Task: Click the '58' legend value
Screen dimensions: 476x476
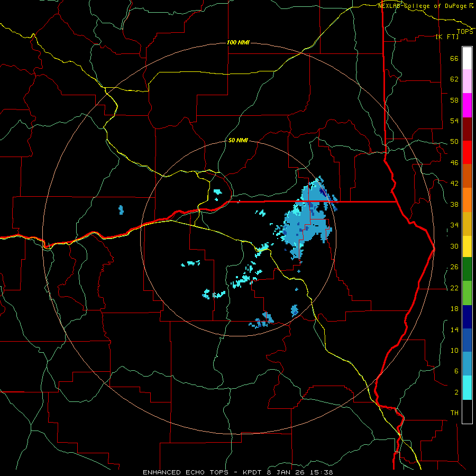Action: point(454,100)
